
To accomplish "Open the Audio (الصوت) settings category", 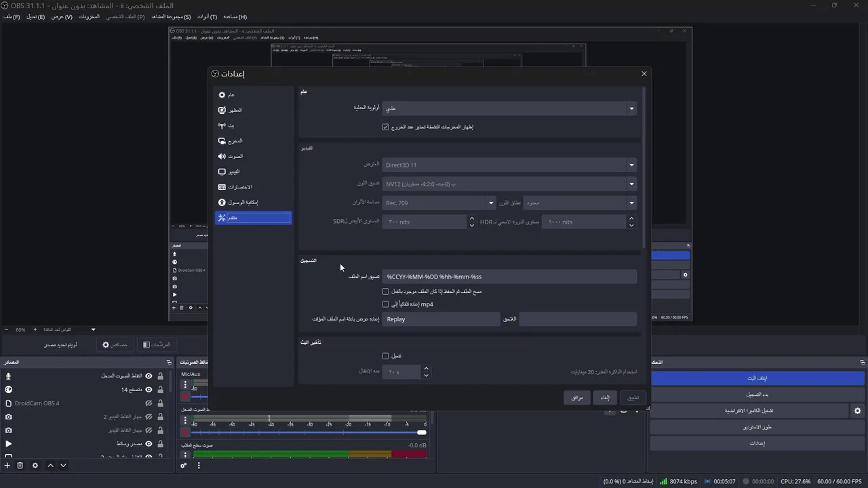I will pos(253,157).
